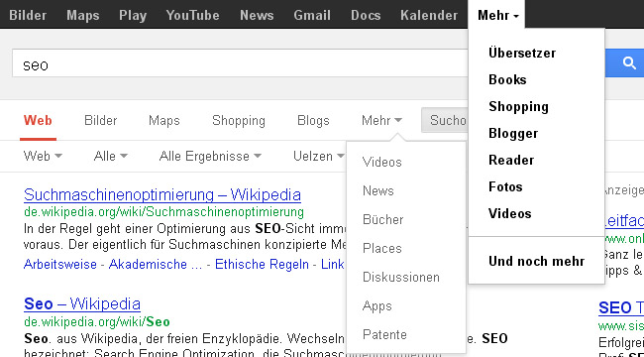The width and height of the screenshot is (644, 357).
Task: Expand the Alle filter dropdown
Action: (111, 157)
